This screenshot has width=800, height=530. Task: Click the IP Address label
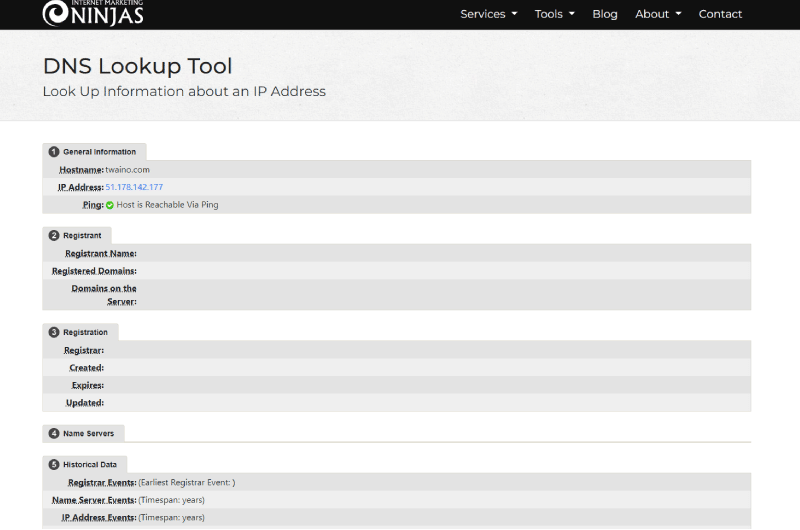tap(81, 187)
